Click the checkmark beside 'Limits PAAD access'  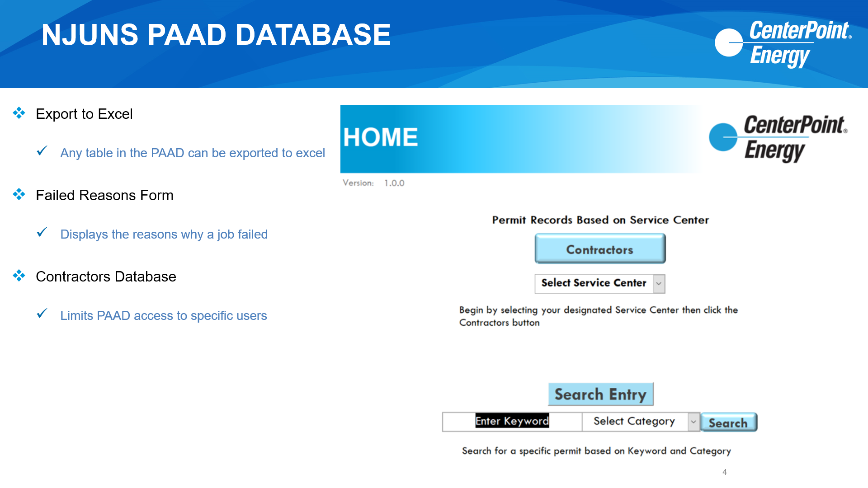42,313
